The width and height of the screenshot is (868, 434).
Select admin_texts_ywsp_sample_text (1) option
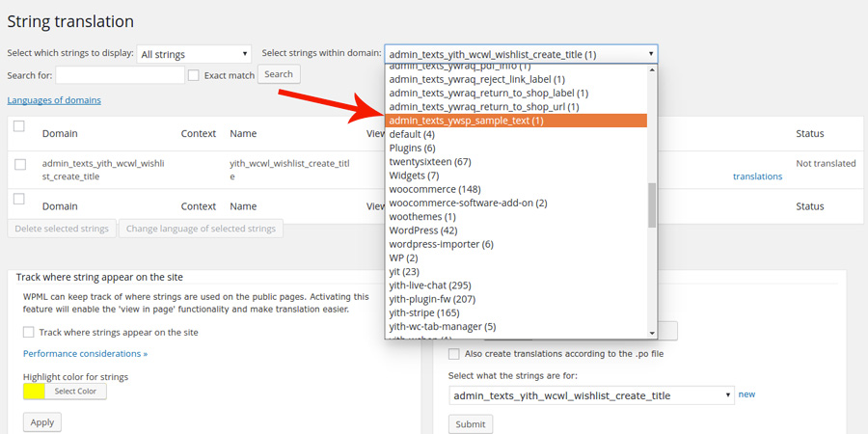click(x=516, y=121)
